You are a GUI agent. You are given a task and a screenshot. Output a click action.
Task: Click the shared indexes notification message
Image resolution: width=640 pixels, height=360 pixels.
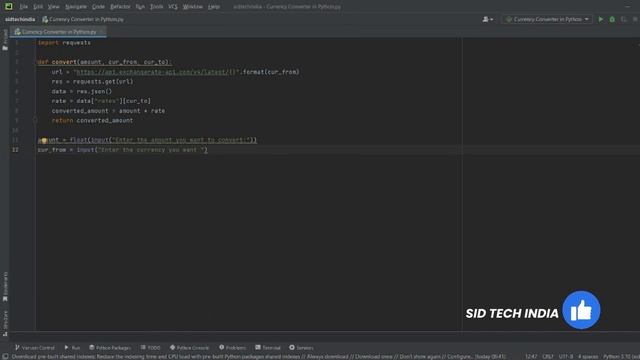tap(258, 356)
